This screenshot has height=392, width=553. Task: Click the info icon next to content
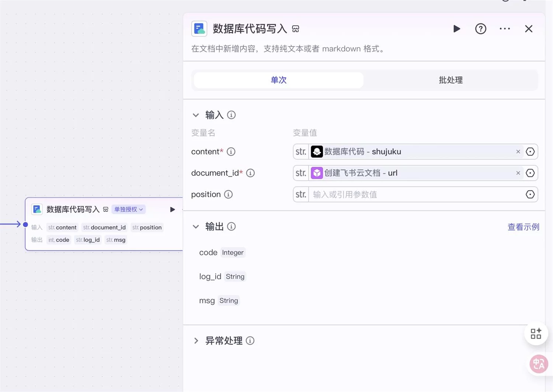click(x=231, y=151)
